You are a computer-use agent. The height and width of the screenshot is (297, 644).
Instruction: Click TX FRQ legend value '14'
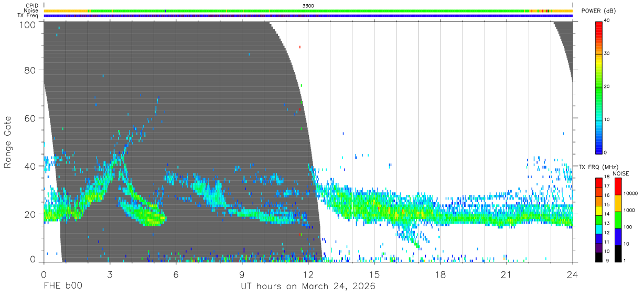point(607,214)
